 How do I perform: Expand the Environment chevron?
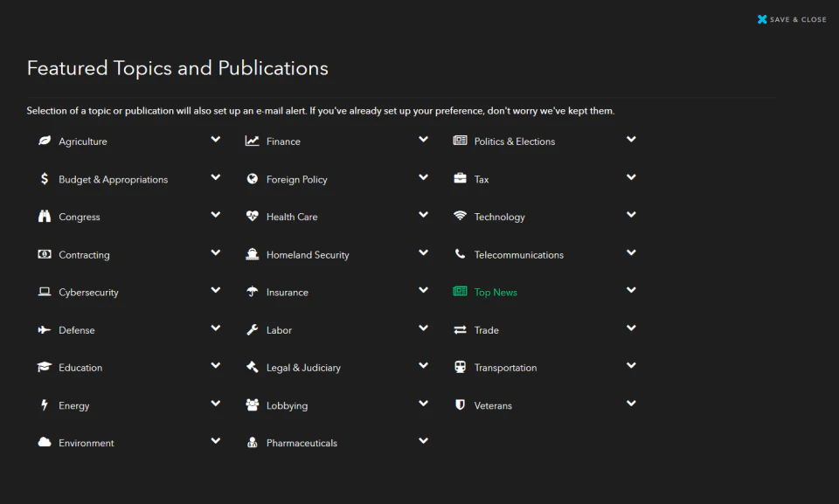pos(216,441)
